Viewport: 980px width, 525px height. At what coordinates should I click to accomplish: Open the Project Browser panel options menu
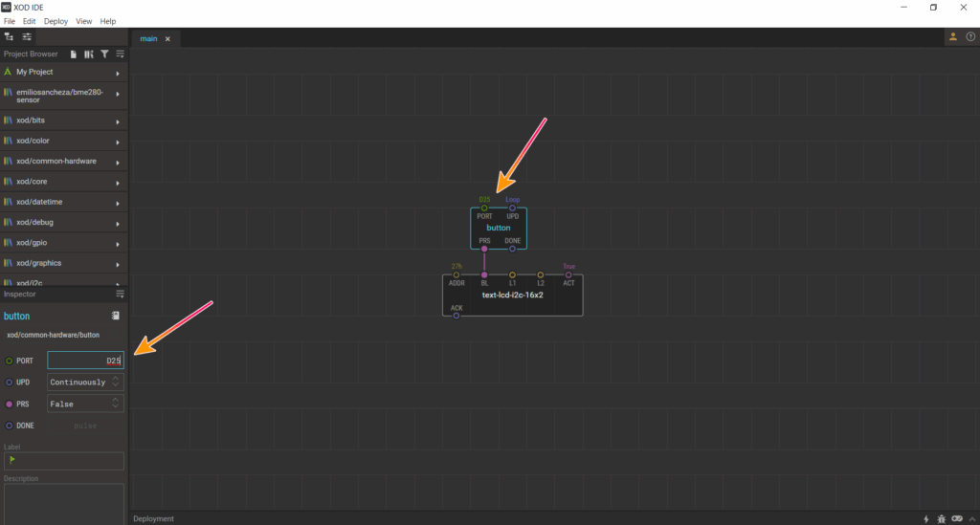pos(120,55)
